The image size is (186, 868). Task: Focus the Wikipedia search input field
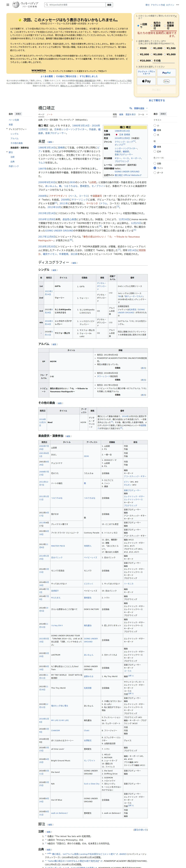pos(75,5)
